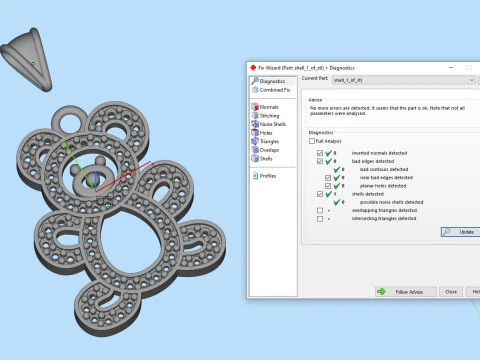This screenshot has width=480, height=360.
Task: Select the Stitching tool icon
Action: pos(255,115)
